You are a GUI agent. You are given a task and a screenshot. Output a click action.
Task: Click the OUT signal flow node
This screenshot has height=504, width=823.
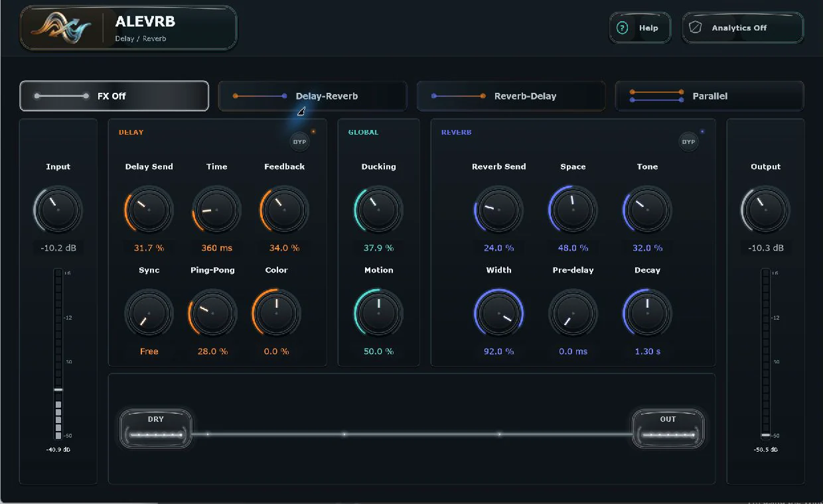668,428
